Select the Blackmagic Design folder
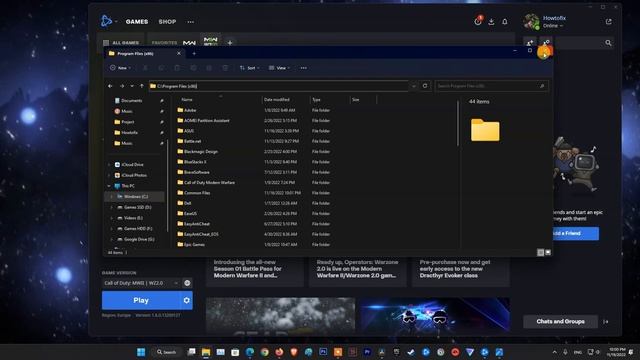The height and width of the screenshot is (360, 640). pos(201,151)
